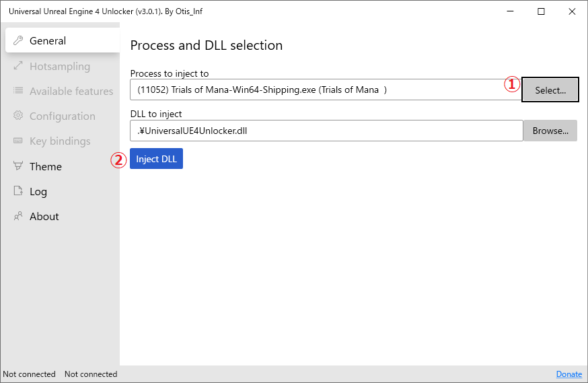The width and height of the screenshot is (588, 383).
Task: Click the Key bindings keyboard icon
Action: click(18, 141)
